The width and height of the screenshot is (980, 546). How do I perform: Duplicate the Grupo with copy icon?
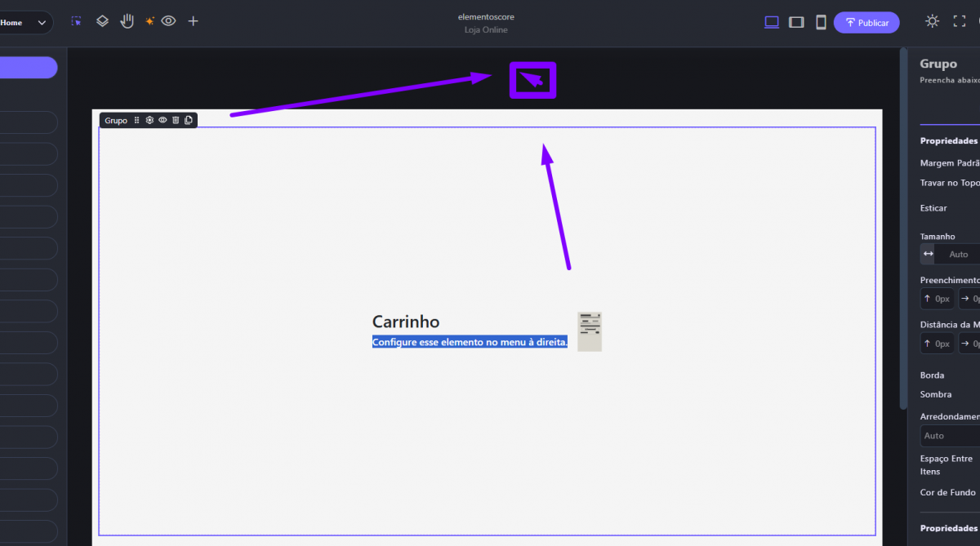point(189,121)
